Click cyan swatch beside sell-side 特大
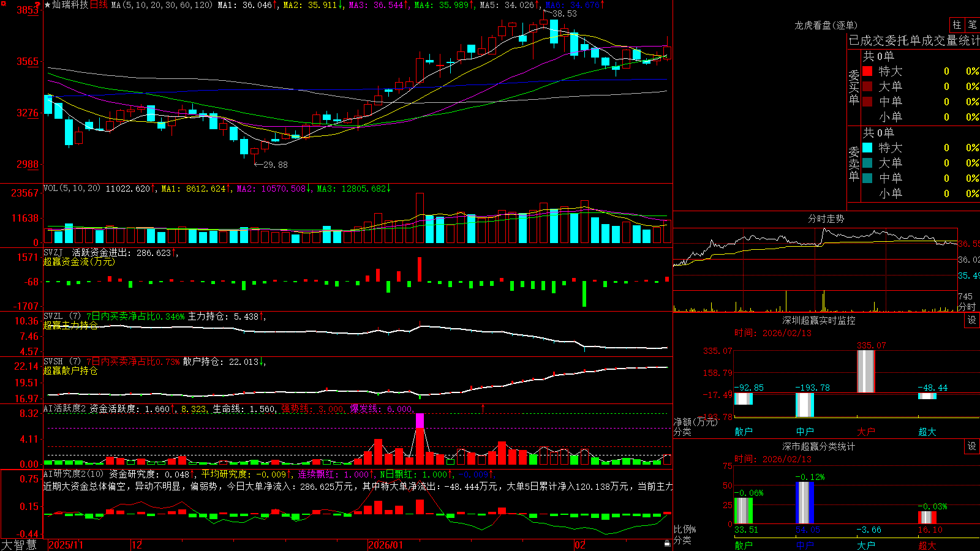Screen dimensions: 980x551 tap(867, 148)
